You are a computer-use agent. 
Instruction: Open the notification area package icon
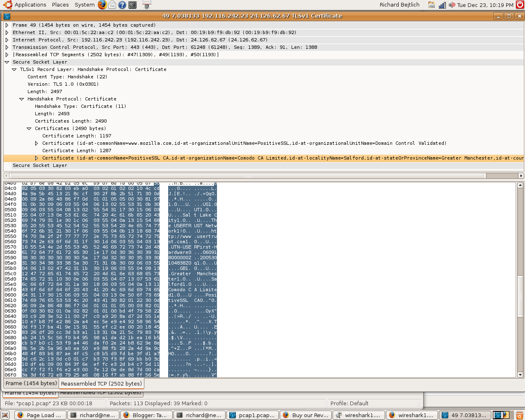click(x=431, y=5)
